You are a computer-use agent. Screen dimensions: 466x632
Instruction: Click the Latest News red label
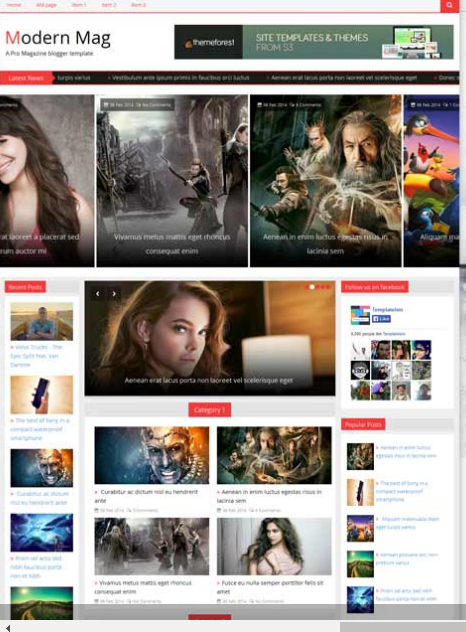point(26,78)
